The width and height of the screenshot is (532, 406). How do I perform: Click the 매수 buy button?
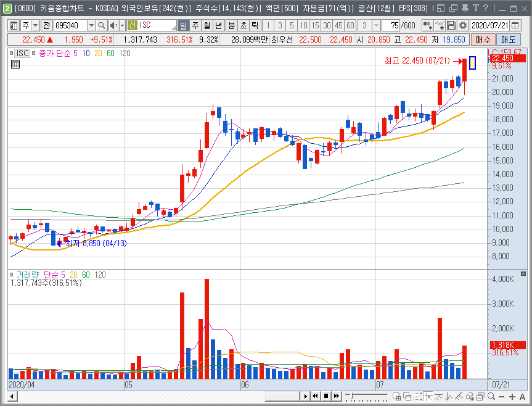pyautogui.click(x=483, y=39)
